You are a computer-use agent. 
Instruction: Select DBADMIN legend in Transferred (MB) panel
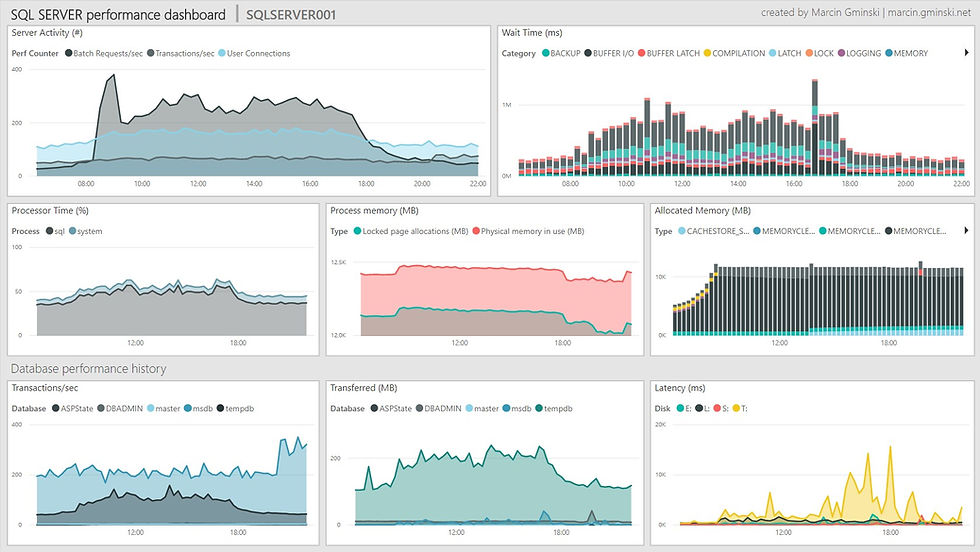pyautogui.click(x=439, y=408)
